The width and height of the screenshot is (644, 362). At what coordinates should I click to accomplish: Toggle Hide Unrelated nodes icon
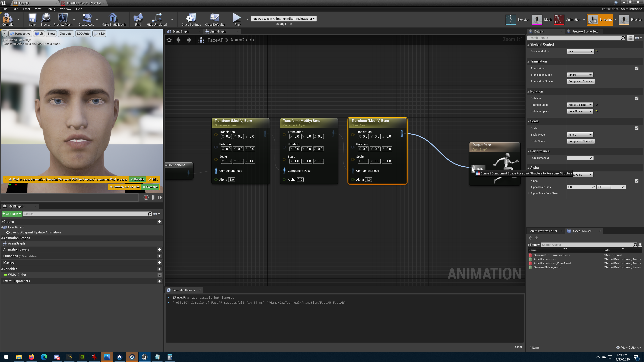pos(156,19)
